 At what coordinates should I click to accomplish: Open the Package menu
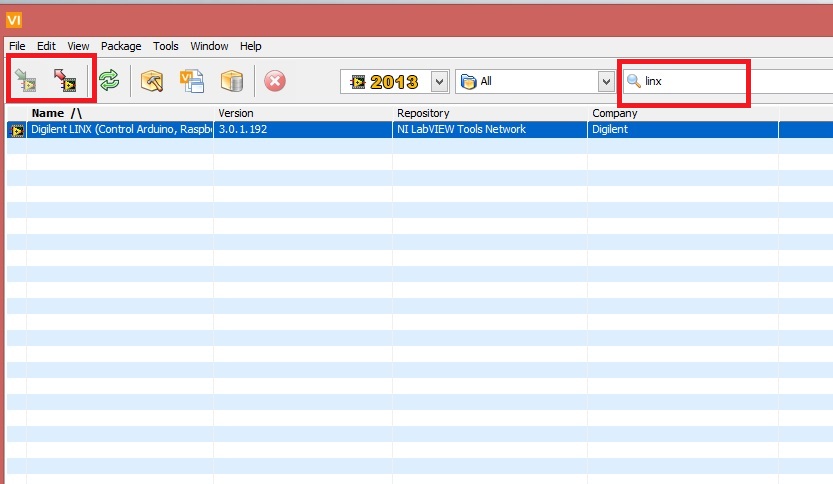coord(121,46)
